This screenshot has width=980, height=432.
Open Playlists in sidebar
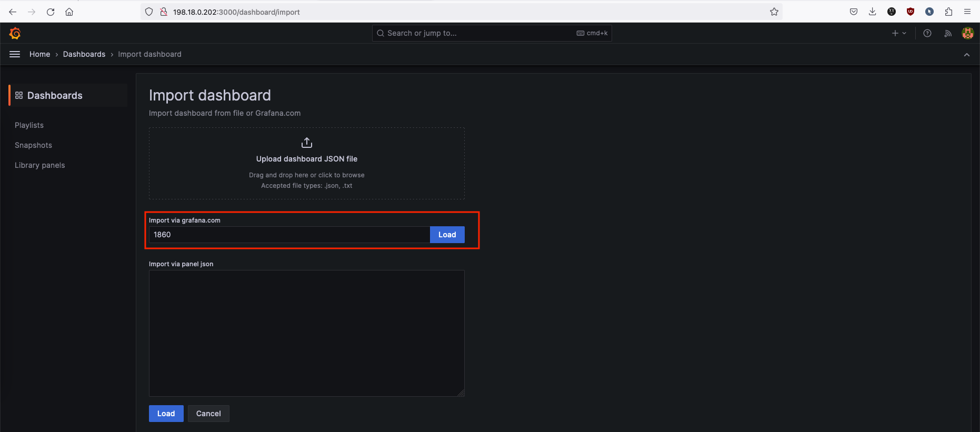pos(29,125)
